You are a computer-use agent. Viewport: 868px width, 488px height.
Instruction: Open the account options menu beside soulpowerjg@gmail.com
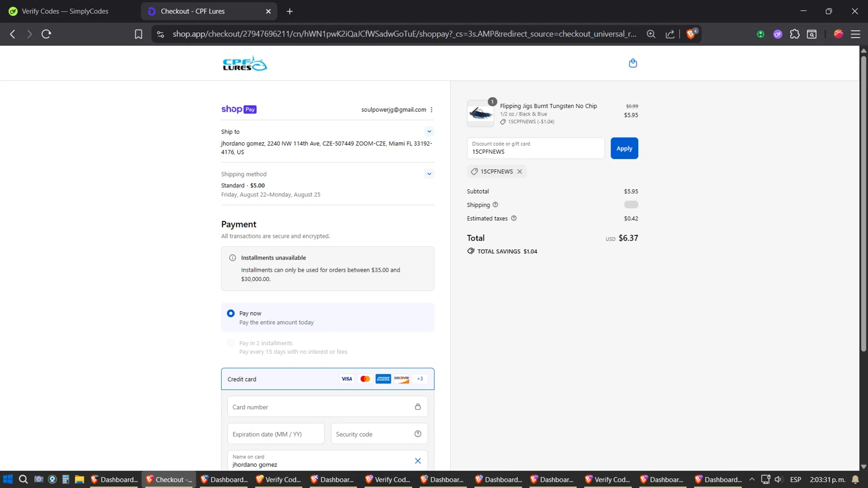point(432,110)
